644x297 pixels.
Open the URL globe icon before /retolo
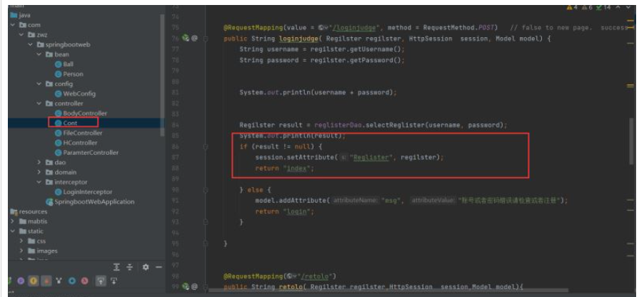(291, 276)
